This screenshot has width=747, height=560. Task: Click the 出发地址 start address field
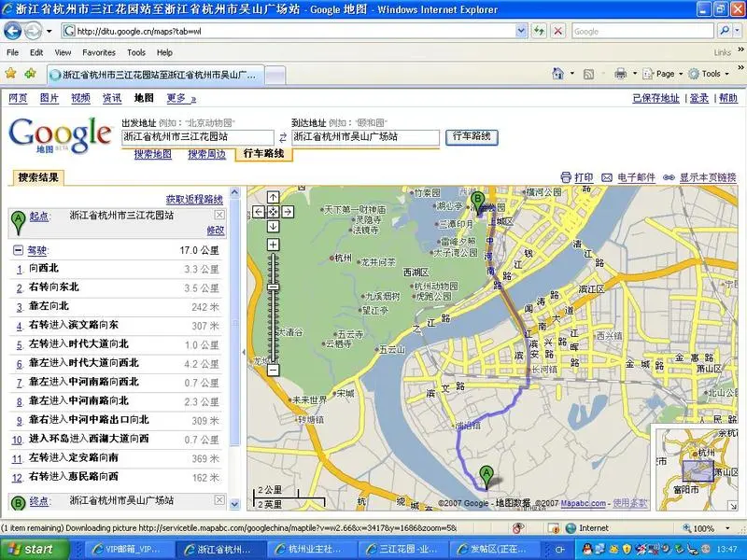(x=198, y=137)
